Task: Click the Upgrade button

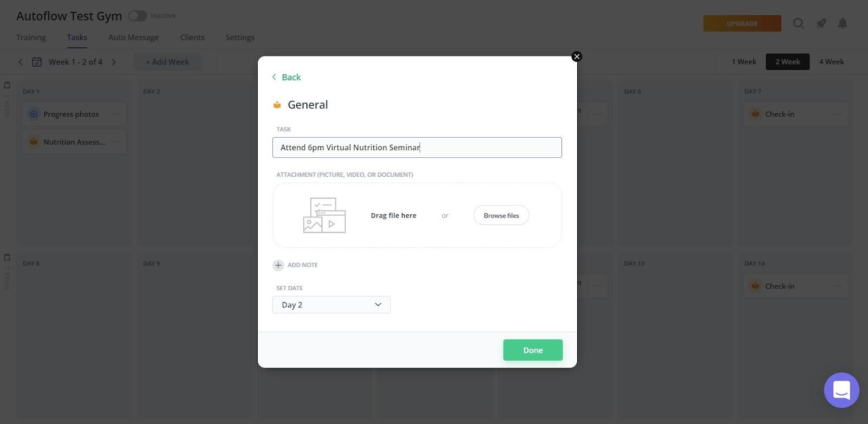Action: (742, 23)
